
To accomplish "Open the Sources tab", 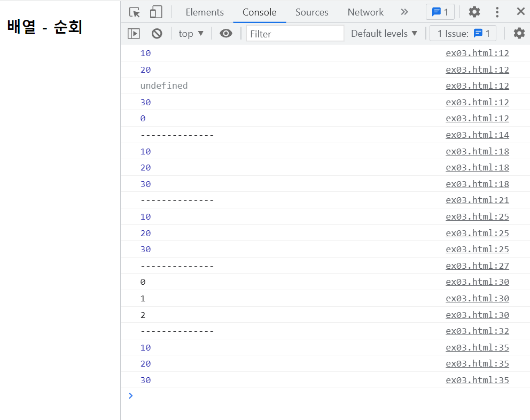I will pyautogui.click(x=311, y=12).
